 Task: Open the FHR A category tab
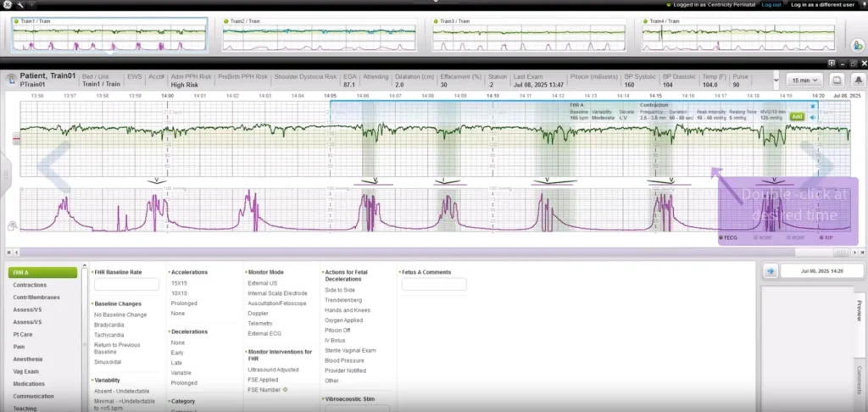click(42, 272)
